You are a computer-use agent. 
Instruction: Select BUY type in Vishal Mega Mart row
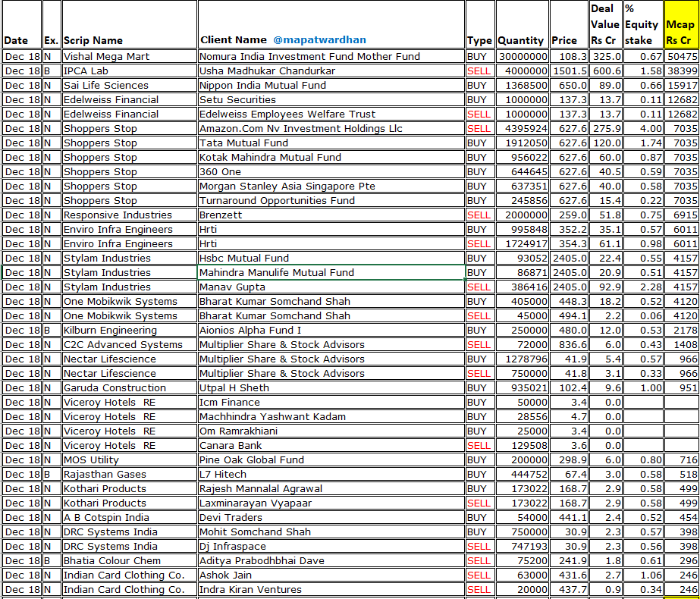[480, 56]
